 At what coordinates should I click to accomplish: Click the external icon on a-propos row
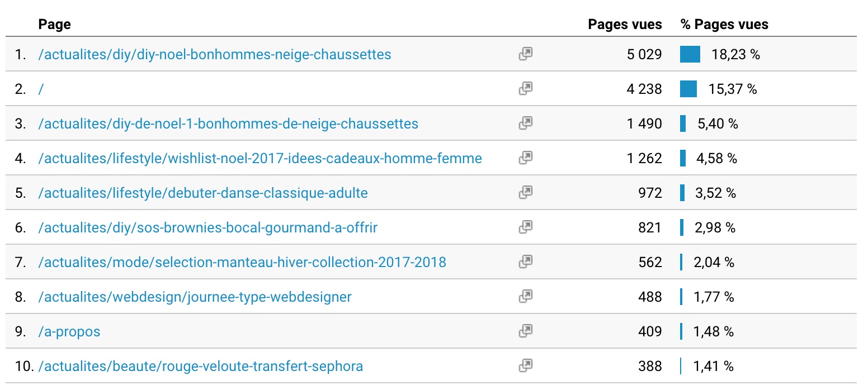tap(525, 331)
